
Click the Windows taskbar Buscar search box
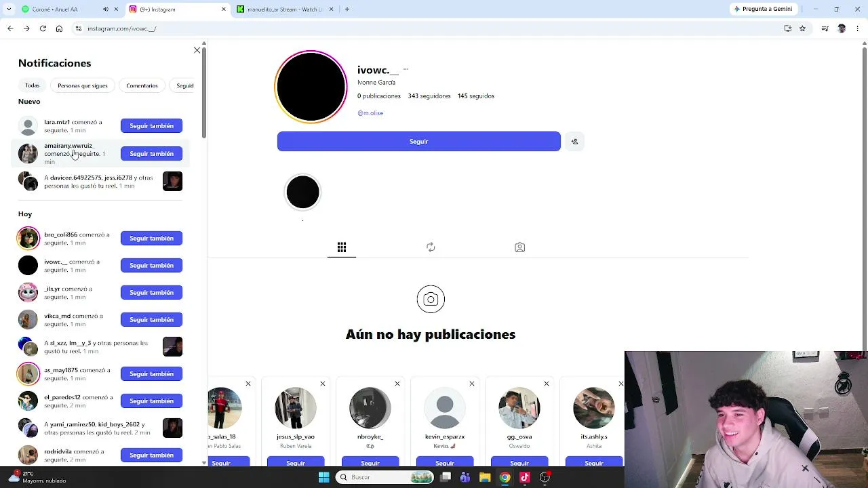coord(384,477)
